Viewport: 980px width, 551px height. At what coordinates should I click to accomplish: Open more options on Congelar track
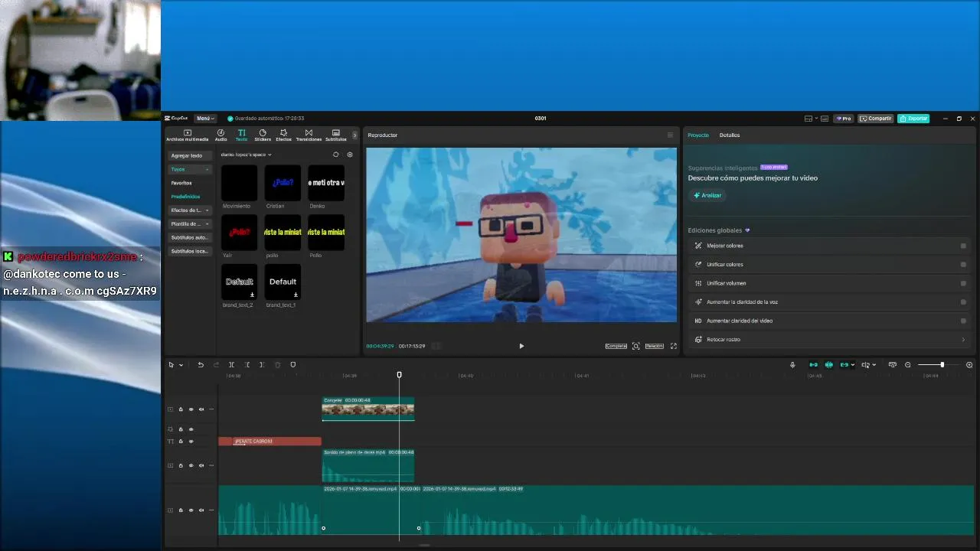pos(211,409)
